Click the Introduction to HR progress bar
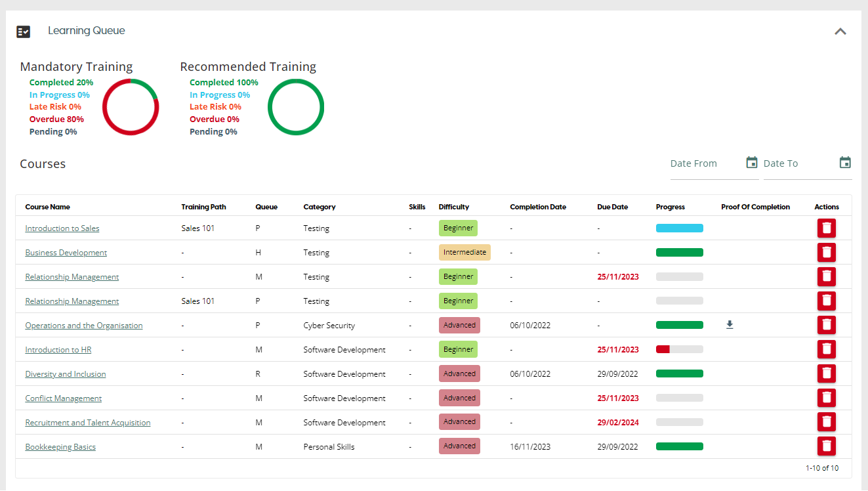 (679, 349)
